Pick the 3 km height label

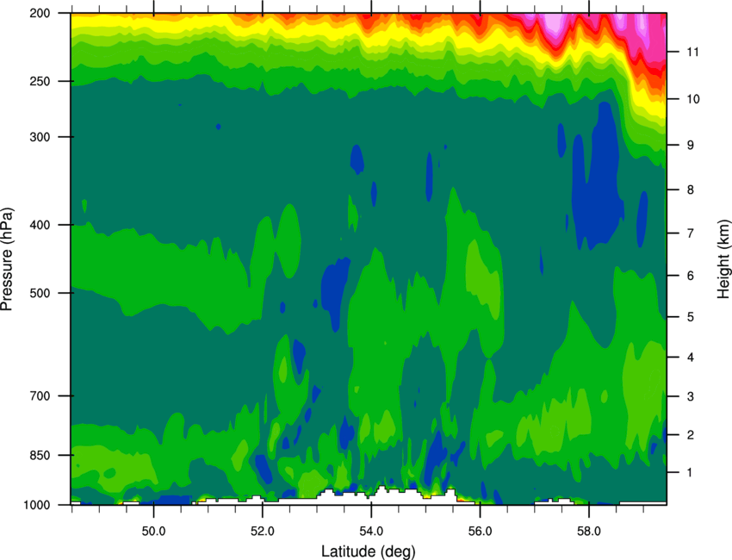pyautogui.click(x=691, y=396)
